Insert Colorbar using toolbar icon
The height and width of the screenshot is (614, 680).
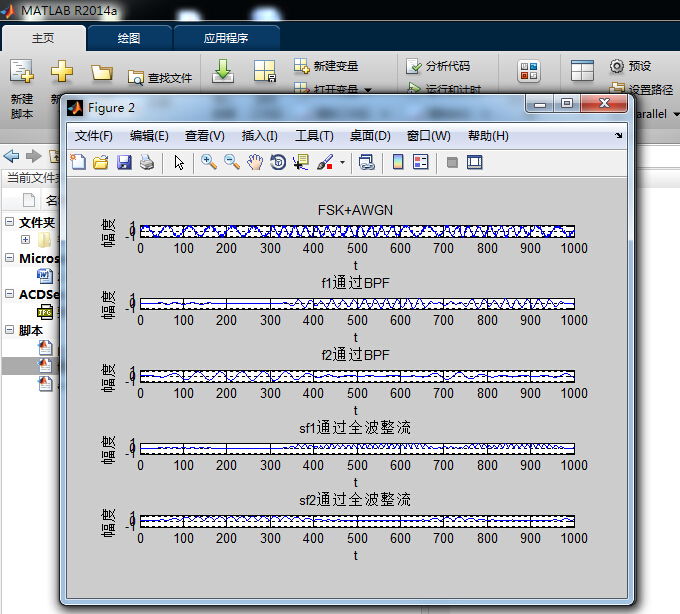point(398,162)
